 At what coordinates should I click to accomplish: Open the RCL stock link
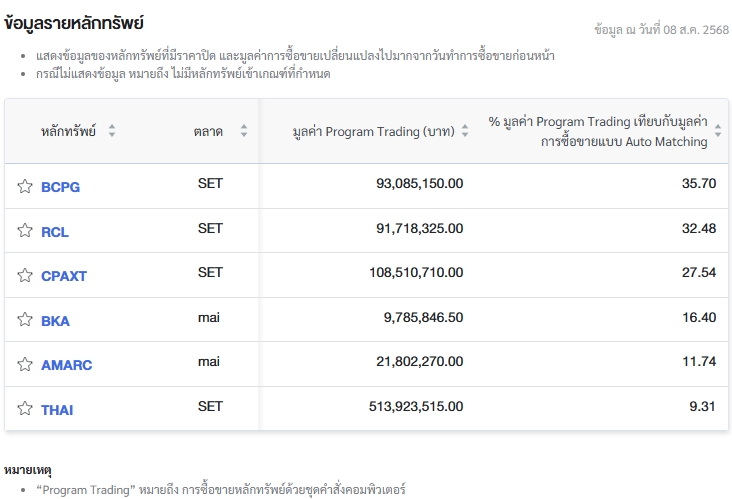[55, 232]
